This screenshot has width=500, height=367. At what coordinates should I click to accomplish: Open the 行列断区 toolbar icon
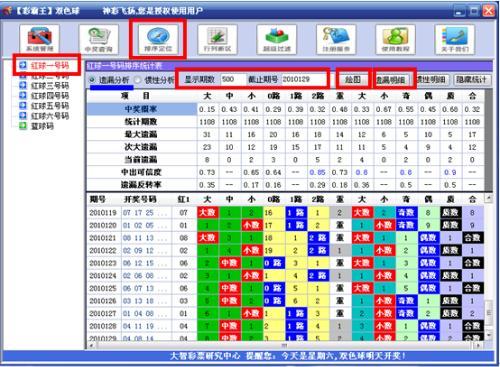[217, 39]
